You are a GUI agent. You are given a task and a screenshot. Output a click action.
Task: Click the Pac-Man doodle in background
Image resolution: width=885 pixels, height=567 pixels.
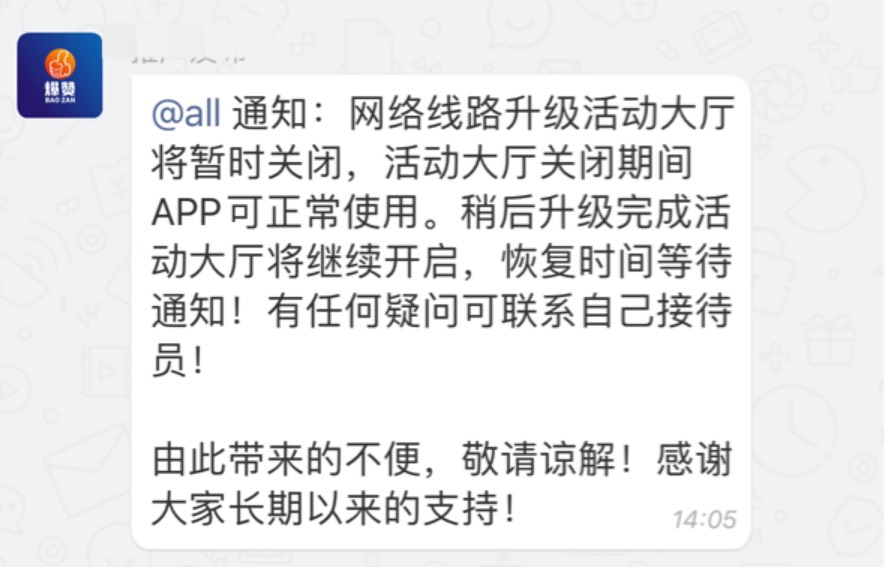pos(826,188)
